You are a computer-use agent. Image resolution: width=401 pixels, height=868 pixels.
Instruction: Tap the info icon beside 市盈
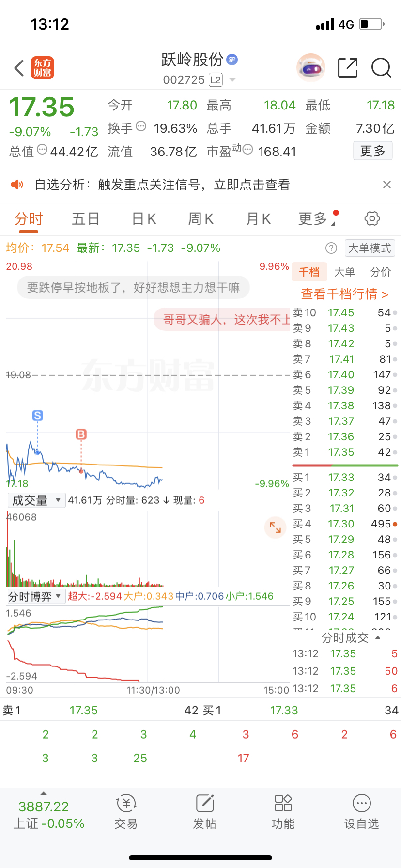pyautogui.click(x=247, y=150)
